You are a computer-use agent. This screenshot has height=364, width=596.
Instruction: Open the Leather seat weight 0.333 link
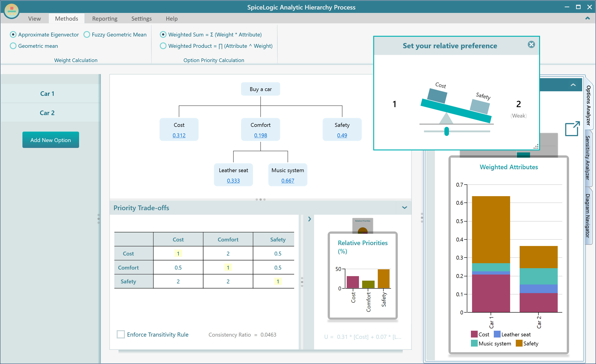click(233, 181)
